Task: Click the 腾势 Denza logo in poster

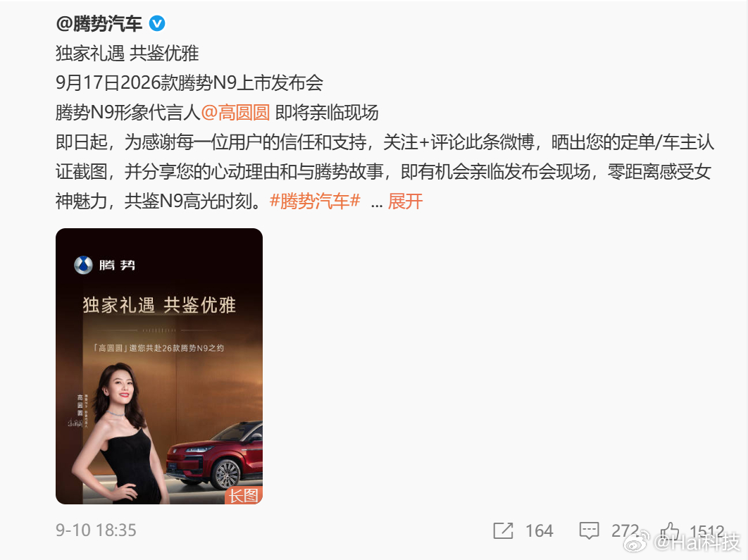Action: click(x=104, y=266)
